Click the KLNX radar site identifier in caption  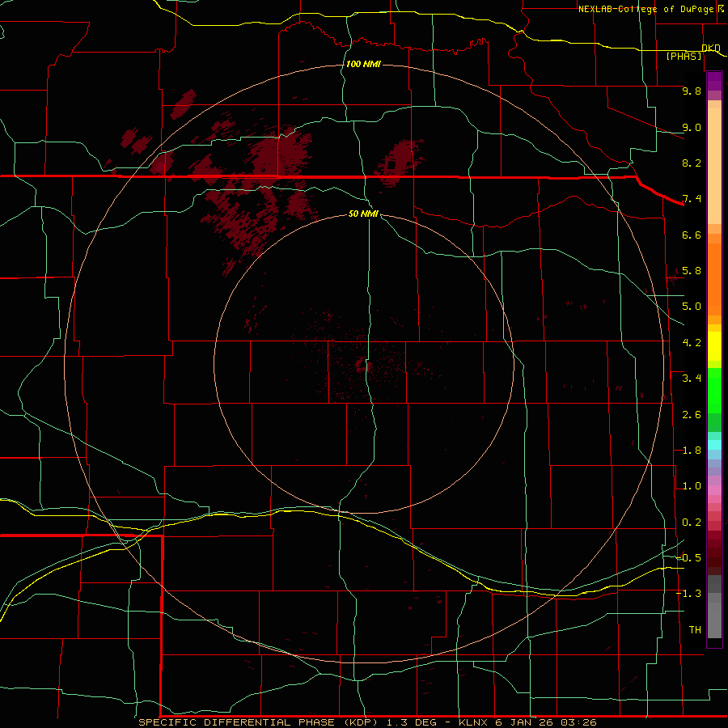click(473, 722)
